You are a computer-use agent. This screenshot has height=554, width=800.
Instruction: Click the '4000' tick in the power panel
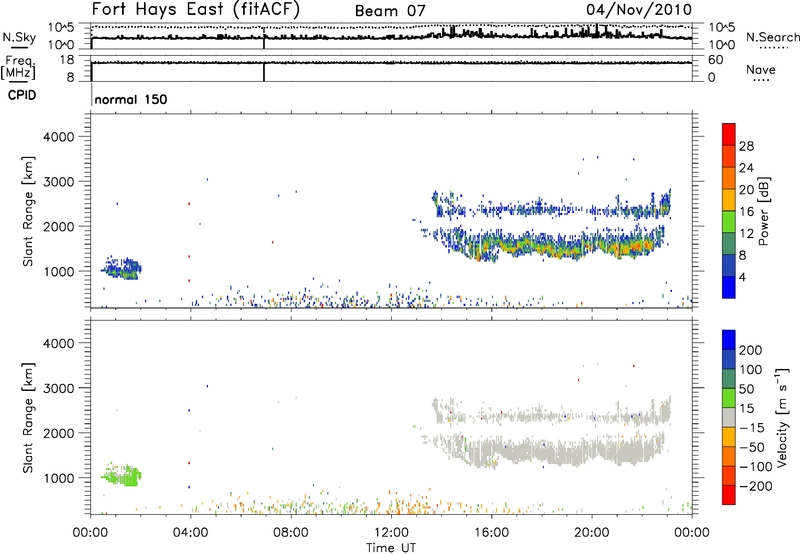click(x=59, y=137)
